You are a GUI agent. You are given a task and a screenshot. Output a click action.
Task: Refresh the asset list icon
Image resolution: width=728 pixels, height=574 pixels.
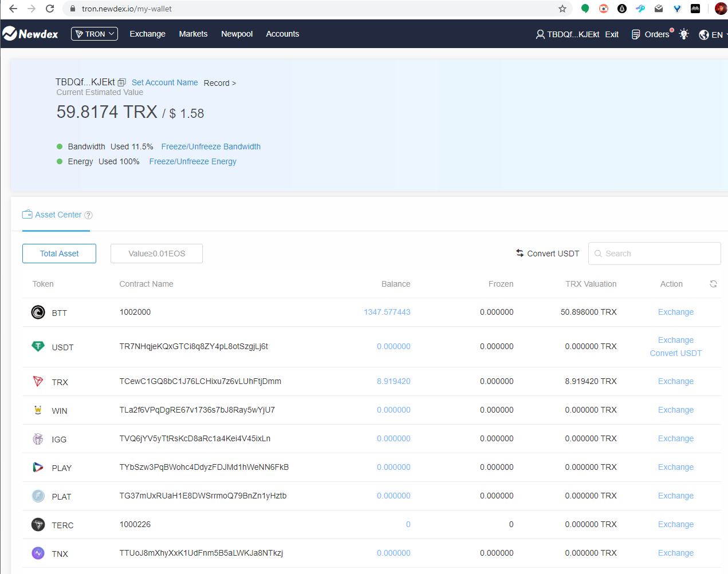pyautogui.click(x=713, y=284)
